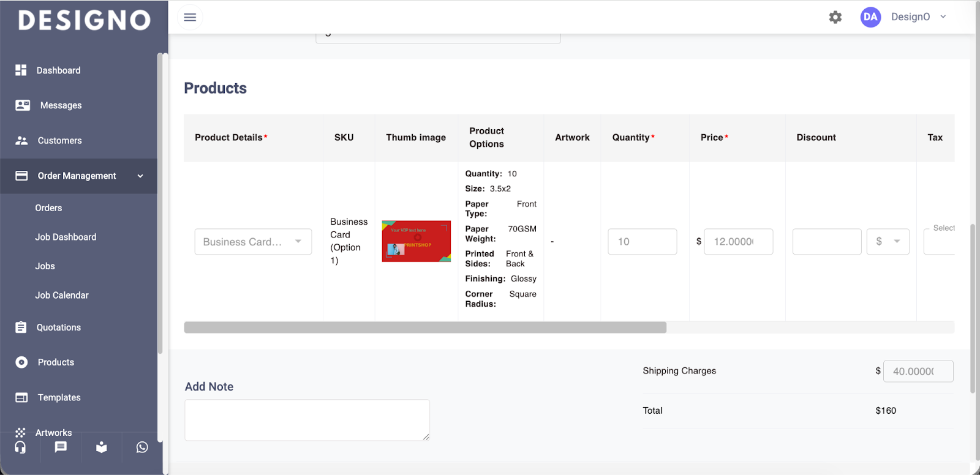
Task: Click the hamburger menu toggle icon
Action: [x=190, y=17]
